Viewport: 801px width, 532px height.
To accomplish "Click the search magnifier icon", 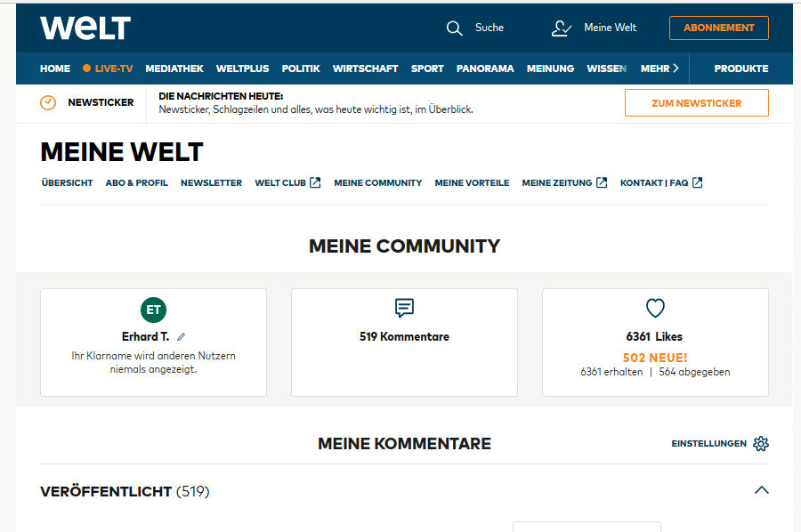I will (454, 28).
